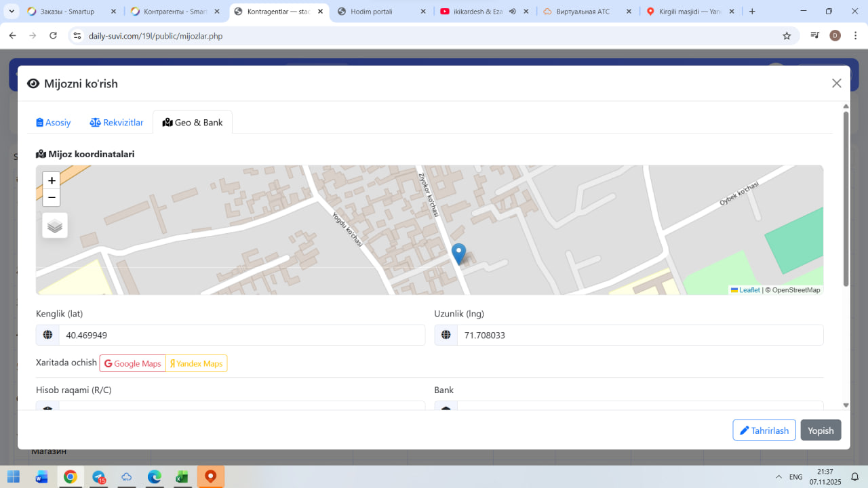Viewport: 868px width, 488px height.
Task: Open a new browser tab
Action: pyautogui.click(x=752, y=12)
